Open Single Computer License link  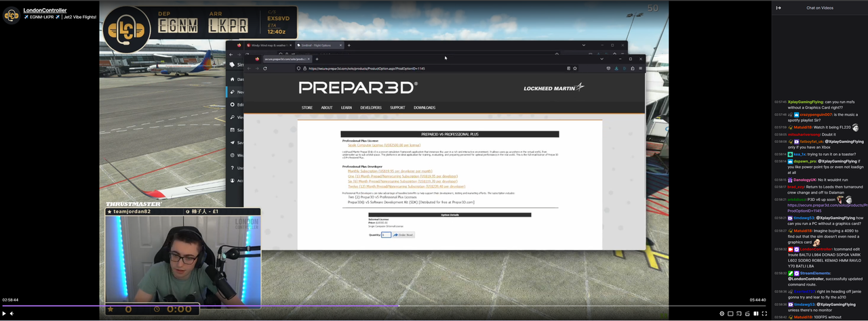tap(384, 145)
